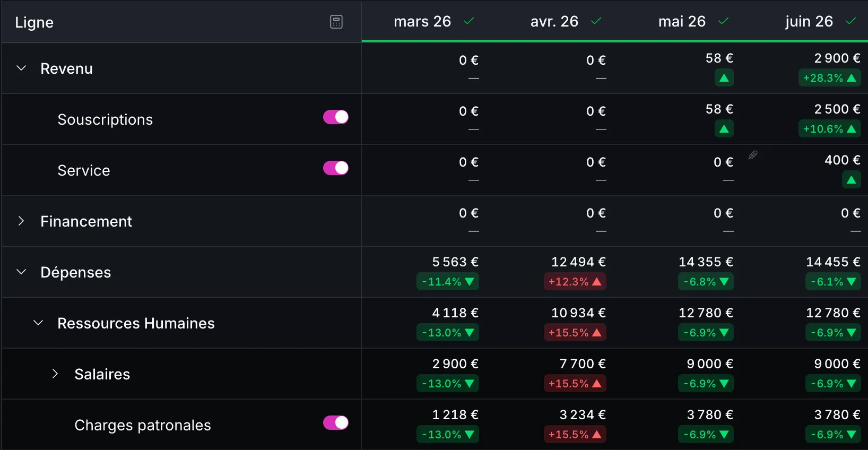Toggle the Souscriptions switch off

pos(336,117)
